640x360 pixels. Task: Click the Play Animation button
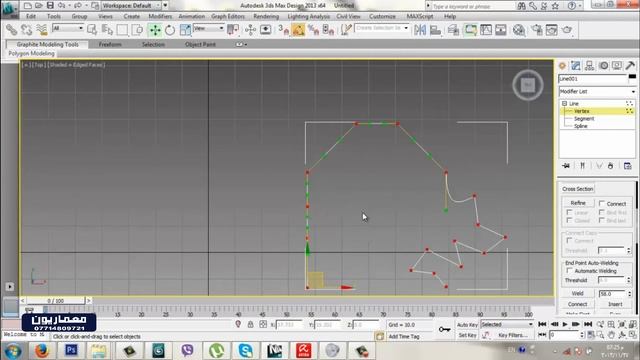coord(565,324)
